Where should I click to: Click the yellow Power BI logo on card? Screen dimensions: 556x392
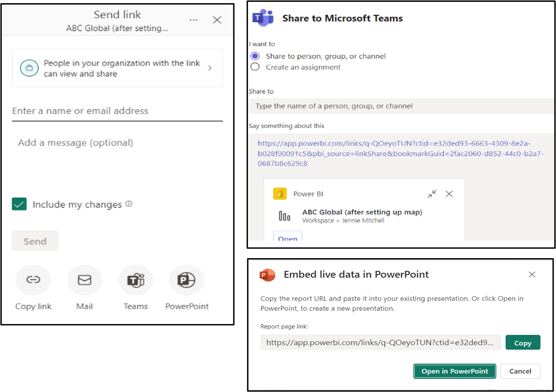(x=280, y=194)
